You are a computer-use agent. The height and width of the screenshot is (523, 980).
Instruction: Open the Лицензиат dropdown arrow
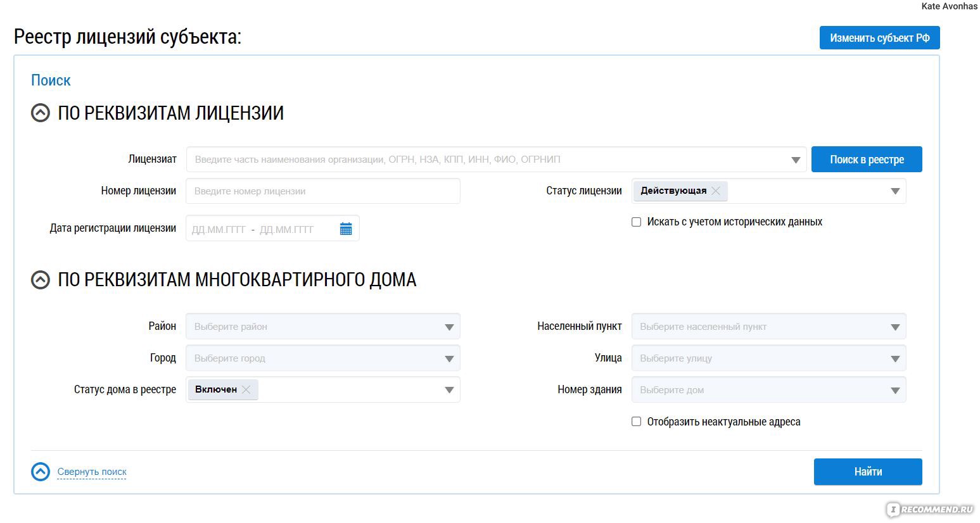(796, 160)
